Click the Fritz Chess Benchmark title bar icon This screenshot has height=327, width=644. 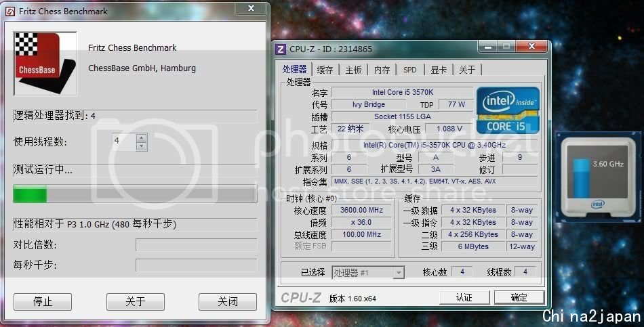tap(10, 11)
